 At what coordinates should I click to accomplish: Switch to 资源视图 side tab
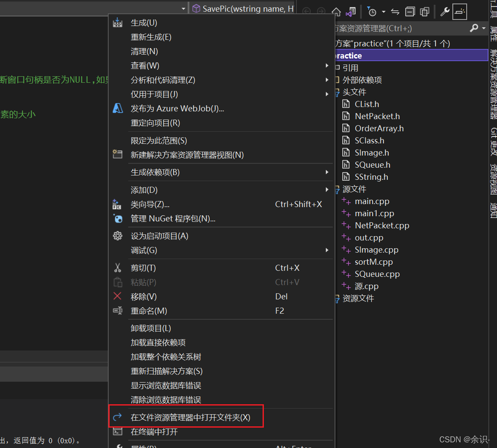(x=493, y=179)
